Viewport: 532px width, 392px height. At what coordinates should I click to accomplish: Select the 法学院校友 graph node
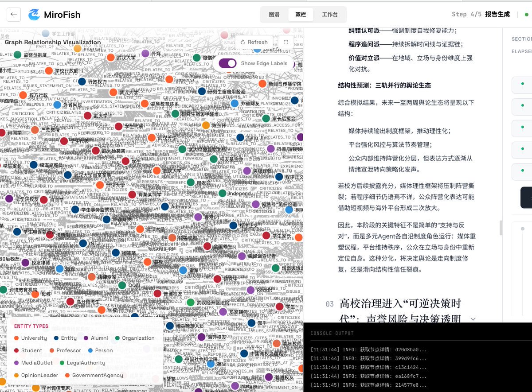(x=9, y=199)
